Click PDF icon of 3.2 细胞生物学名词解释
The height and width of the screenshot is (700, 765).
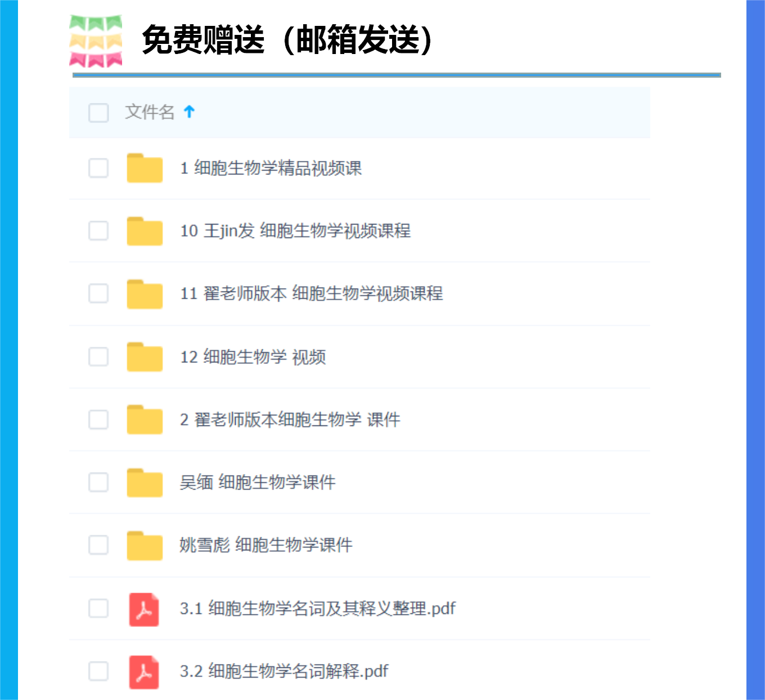click(144, 672)
